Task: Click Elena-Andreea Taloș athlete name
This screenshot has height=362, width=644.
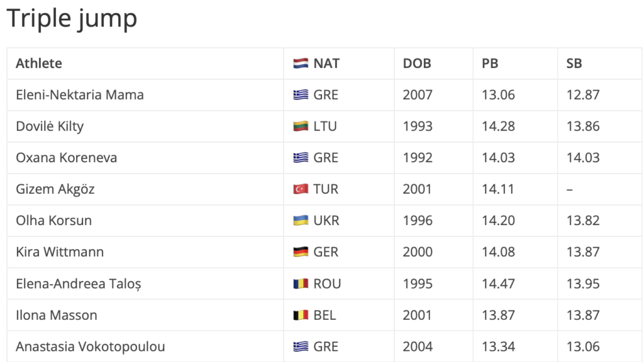Action: (79, 283)
